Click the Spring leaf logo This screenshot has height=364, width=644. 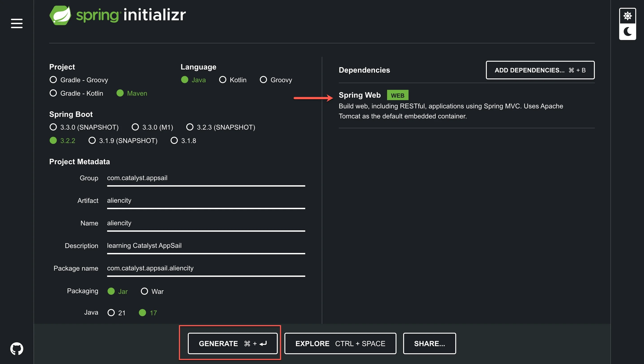[60, 15]
